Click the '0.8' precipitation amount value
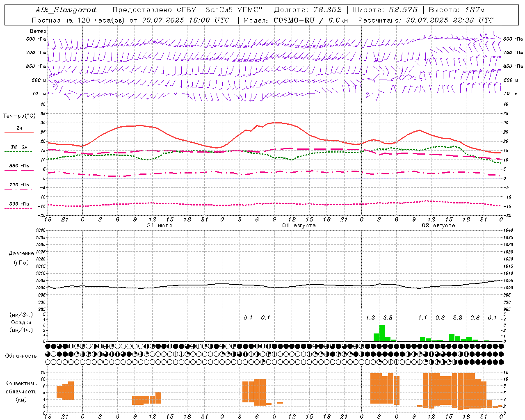Image resolution: width=525 pixels, height=420 pixels. click(475, 318)
